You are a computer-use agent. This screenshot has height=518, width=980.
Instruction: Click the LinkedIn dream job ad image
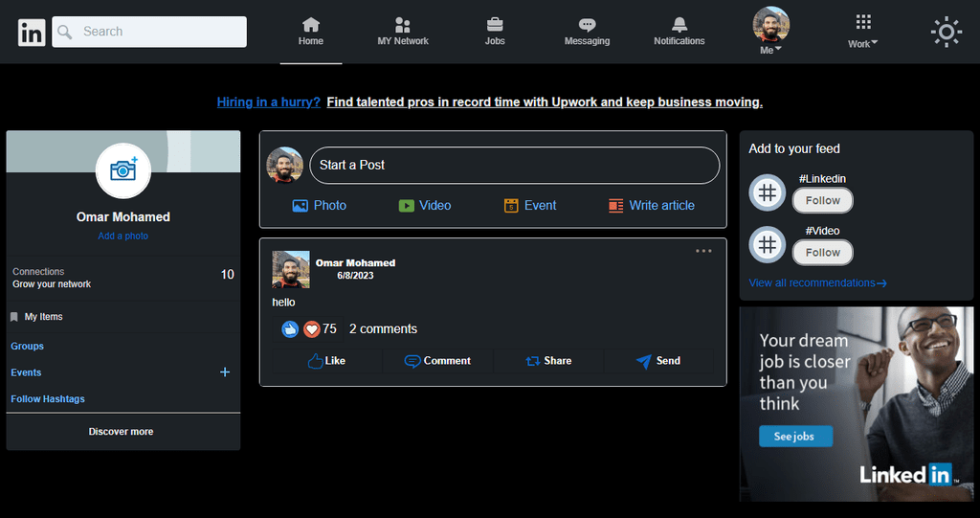tap(857, 404)
